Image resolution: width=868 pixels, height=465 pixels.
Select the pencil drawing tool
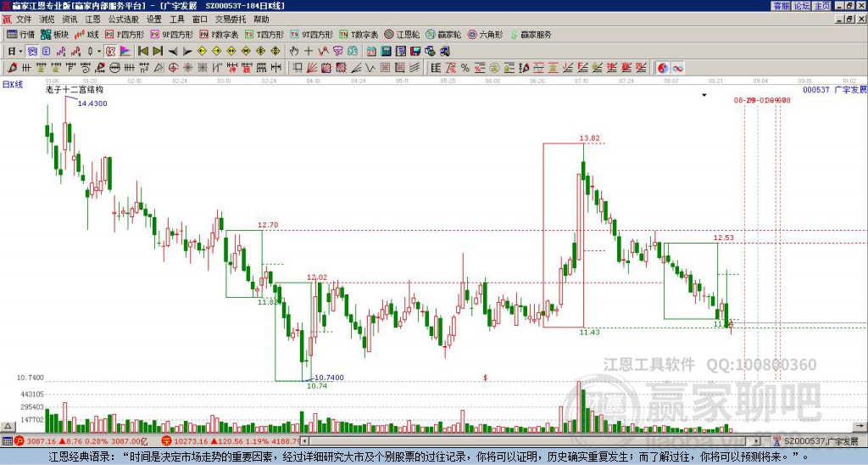tap(12, 68)
